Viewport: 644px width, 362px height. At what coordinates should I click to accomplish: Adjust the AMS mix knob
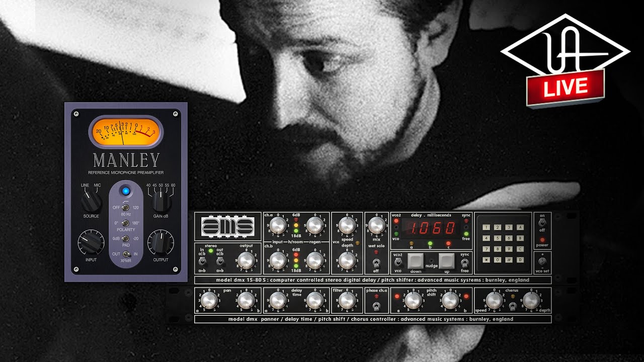point(376,225)
